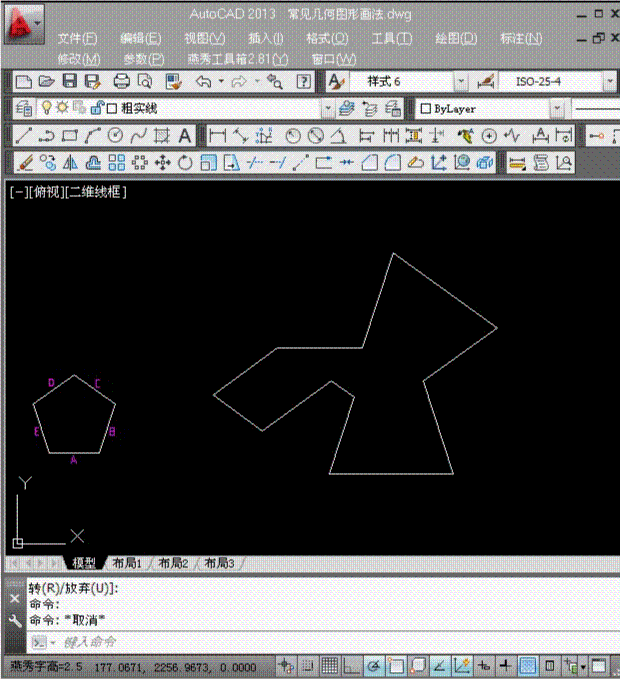Image resolution: width=620 pixels, height=680 pixels.
Task: Click the [俯视] viewport view control
Action: tap(46, 192)
